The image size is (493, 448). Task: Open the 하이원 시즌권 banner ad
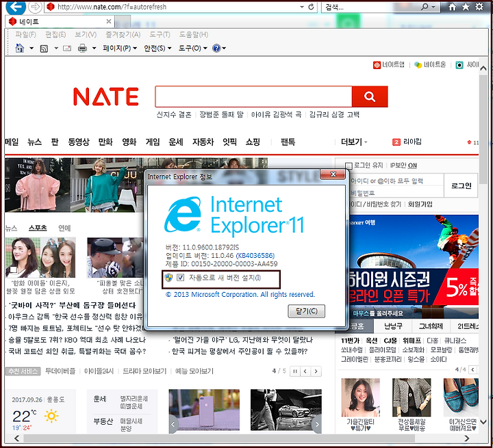point(413,267)
